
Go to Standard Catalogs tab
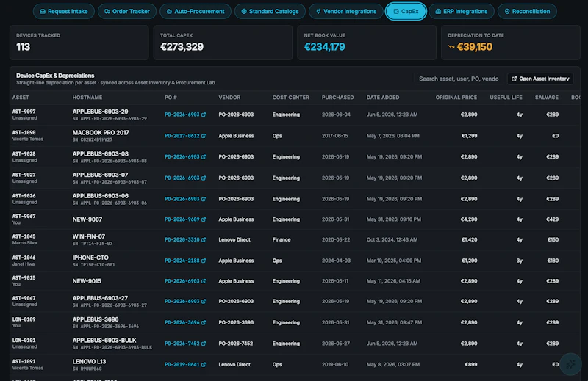click(270, 11)
